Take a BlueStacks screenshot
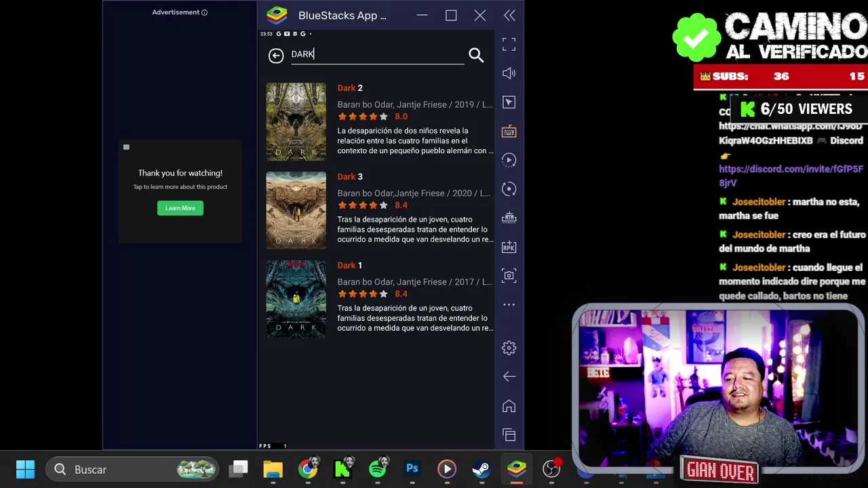The image size is (868, 488). coord(509,276)
